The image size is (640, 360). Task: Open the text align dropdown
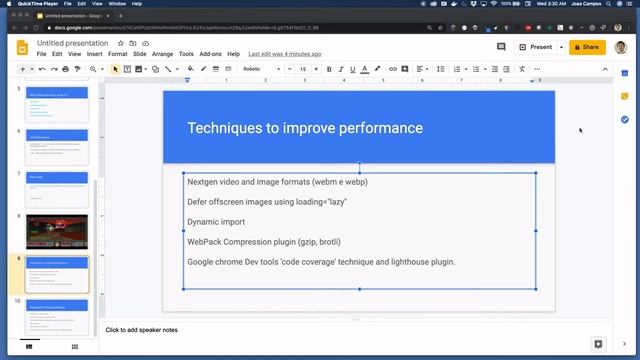tap(422, 69)
